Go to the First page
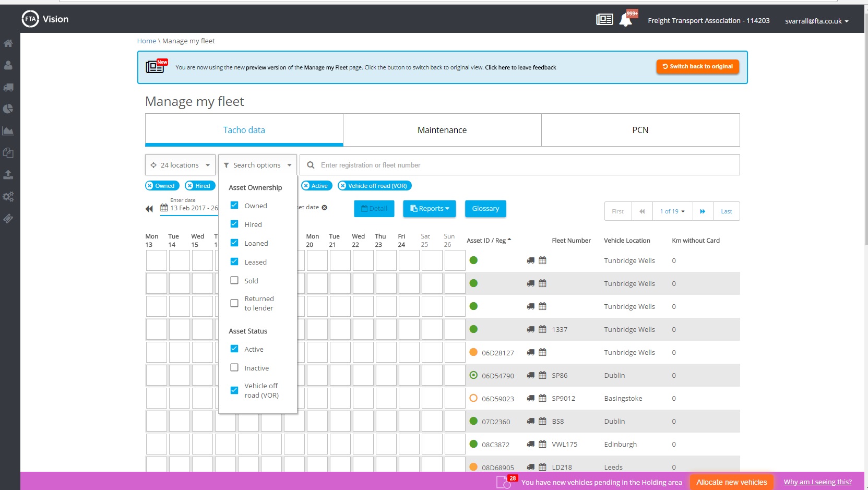 618,211
